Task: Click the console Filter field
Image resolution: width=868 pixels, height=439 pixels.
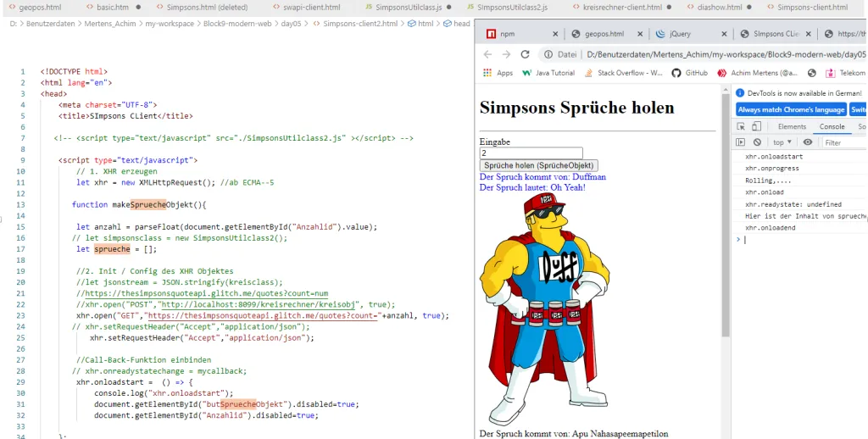Action: (x=844, y=142)
